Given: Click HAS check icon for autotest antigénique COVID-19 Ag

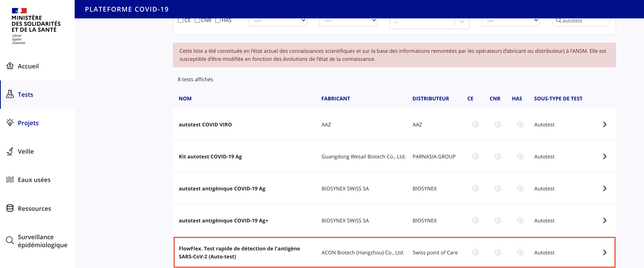Looking at the screenshot, I should click(520, 188).
